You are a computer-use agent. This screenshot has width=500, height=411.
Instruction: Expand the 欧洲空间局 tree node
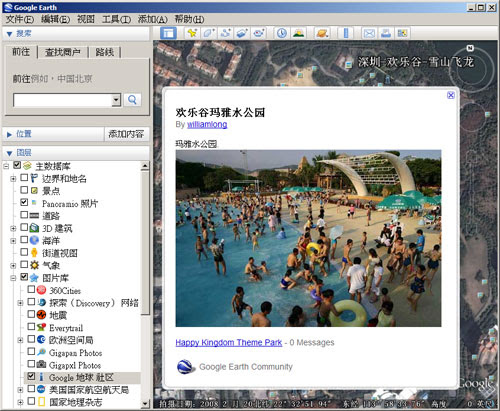tap(20, 340)
